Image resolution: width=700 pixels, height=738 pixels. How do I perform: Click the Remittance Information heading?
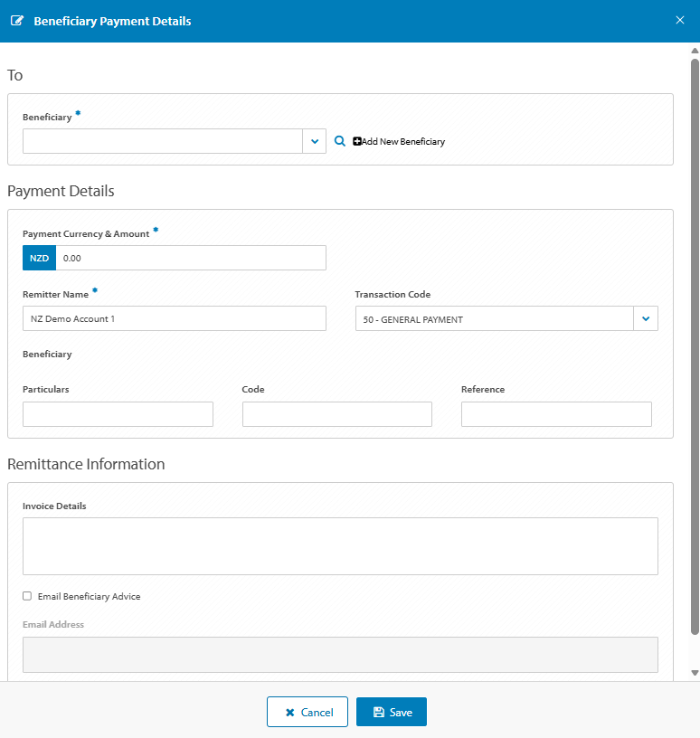pos(86,464)
